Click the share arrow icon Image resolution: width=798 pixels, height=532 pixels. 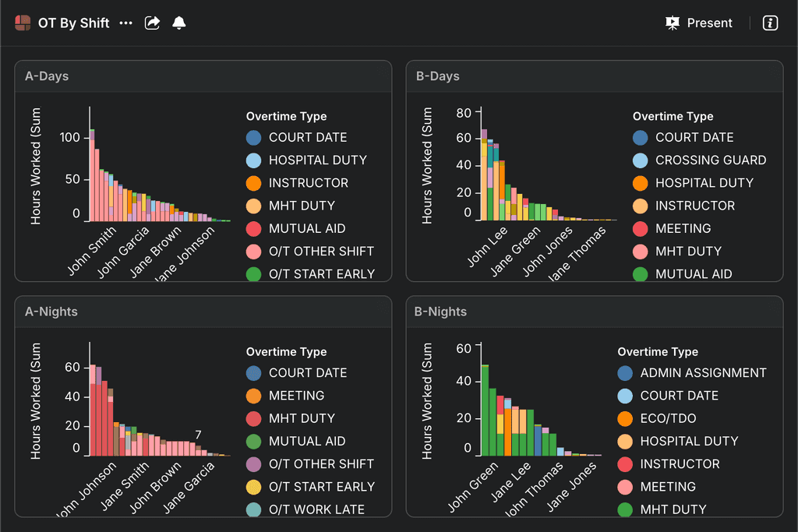(x=153, y=23)
